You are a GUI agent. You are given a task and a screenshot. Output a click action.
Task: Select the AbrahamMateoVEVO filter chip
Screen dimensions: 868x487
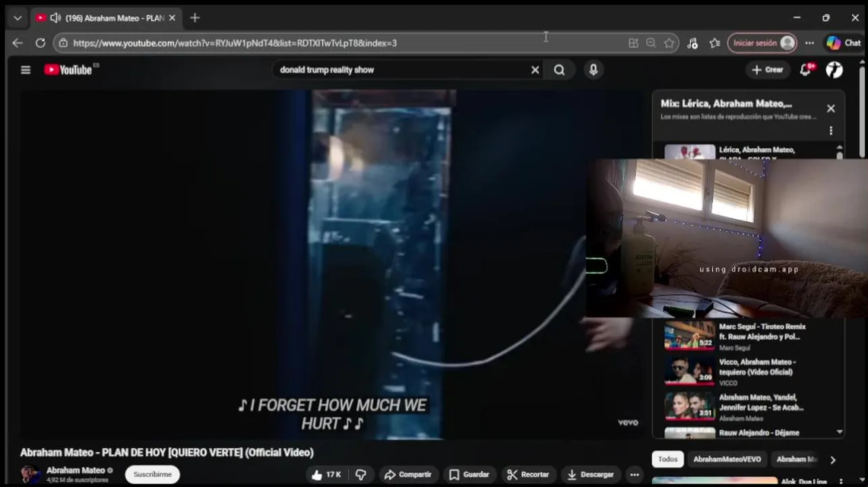[727, 459]
